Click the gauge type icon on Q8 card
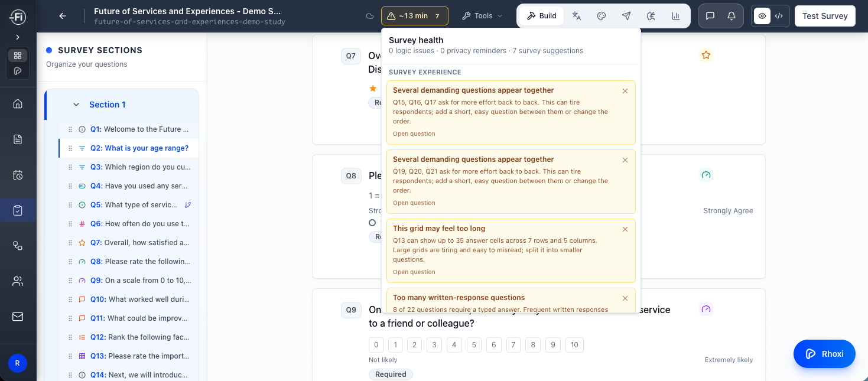Viewport: 868px width, 381px height. (706, 175)
